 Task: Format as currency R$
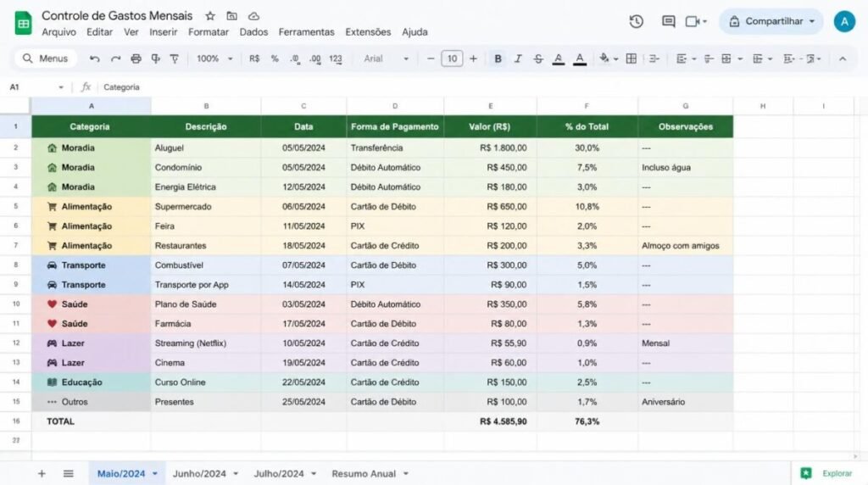[x=254, y=59]
